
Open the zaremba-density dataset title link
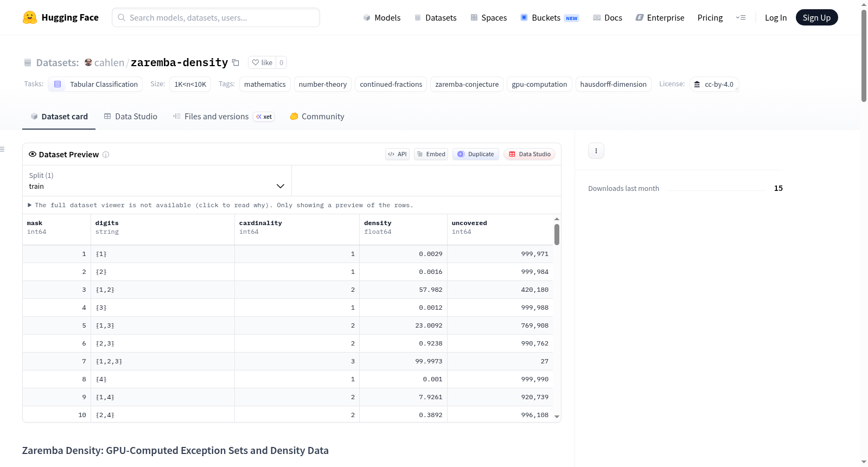[180, 63]
